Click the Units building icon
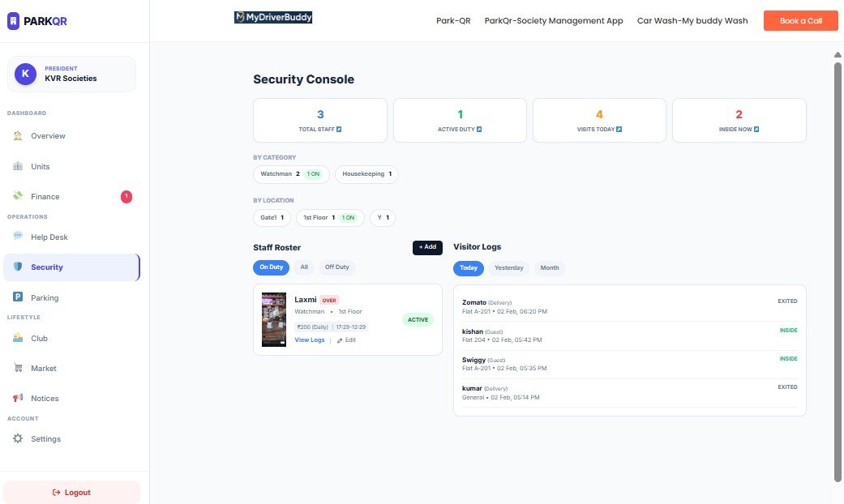This screenshot has height=504, width=844. point(18,166)
